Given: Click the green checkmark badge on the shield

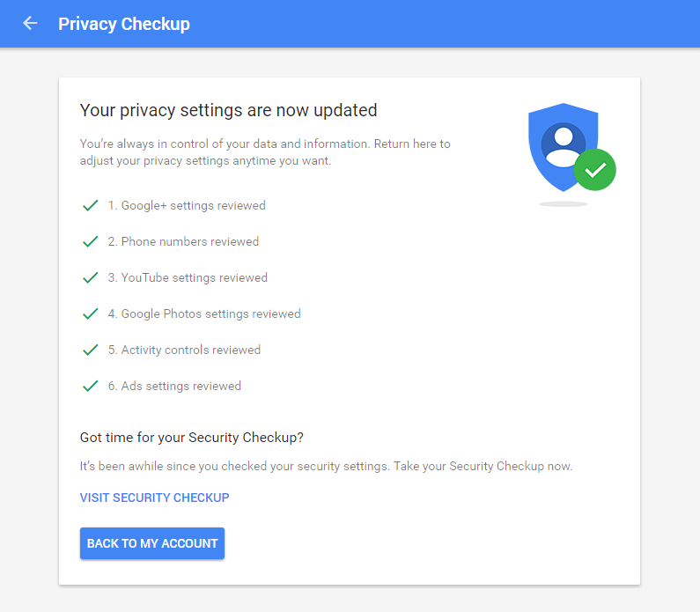Looking at the screenshot, I should pos(595,170).
